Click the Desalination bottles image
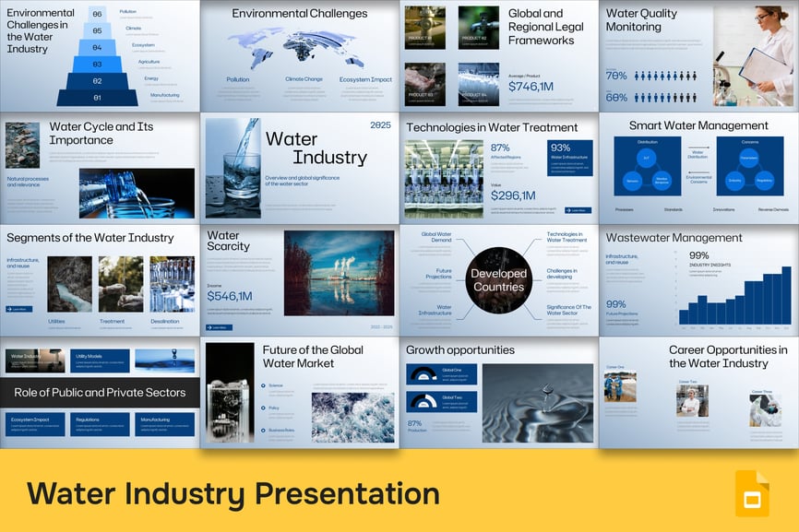The width and height of the screenshot is (799, 532). [172, 284]
